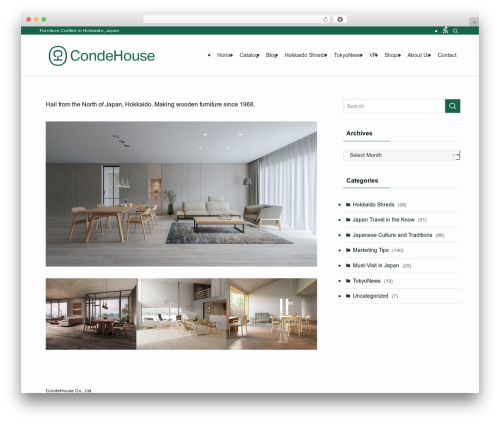Viewport: 500px width, 423px height.
Task: Click the middle loft interior photo
Action: 182,314
